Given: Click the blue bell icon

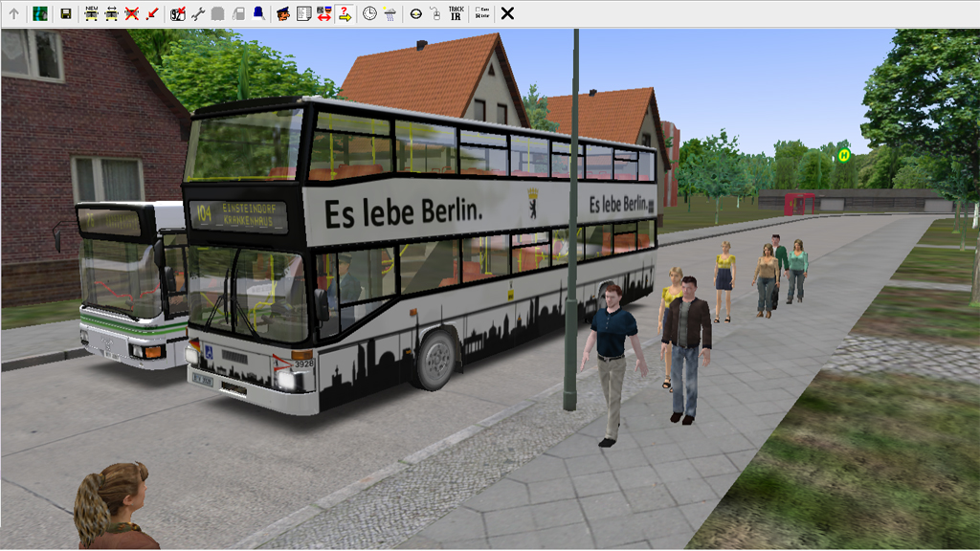Looking at the screenshot, I should click(x=258, y=13).
